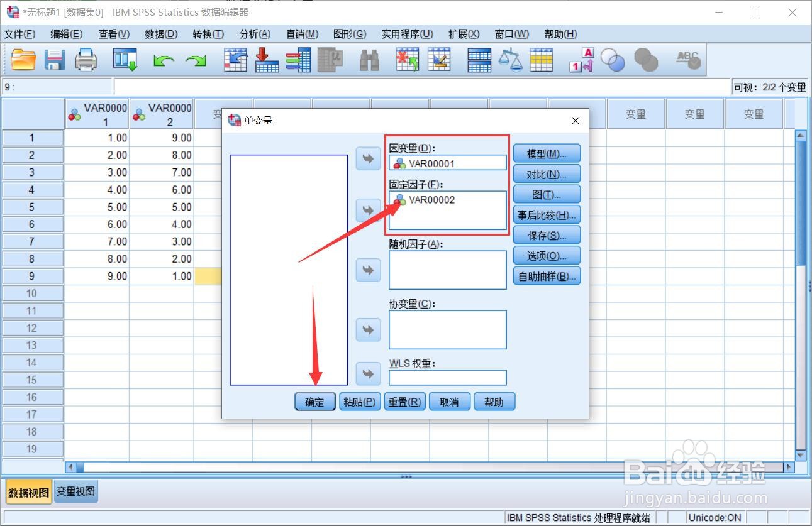Screen dimensions: 812x526
Task: Open the 数据(D) menu
Action: 161,34
